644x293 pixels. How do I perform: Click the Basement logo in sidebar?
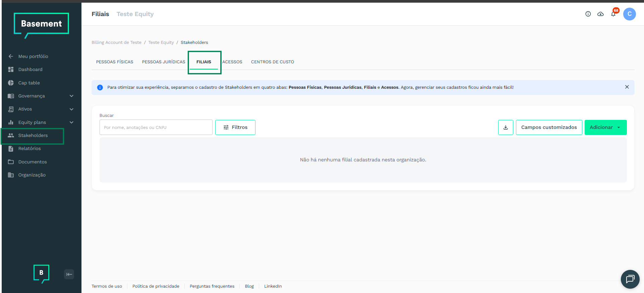[x=41, y=24]
